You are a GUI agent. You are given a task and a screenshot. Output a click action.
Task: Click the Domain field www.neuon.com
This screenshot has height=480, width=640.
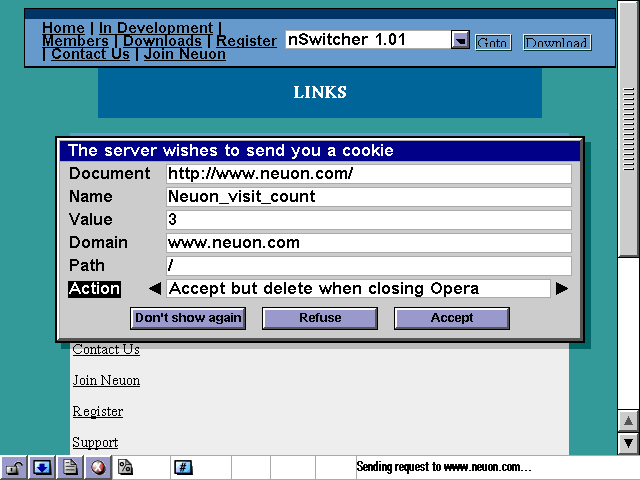click(x=369, y=243)
